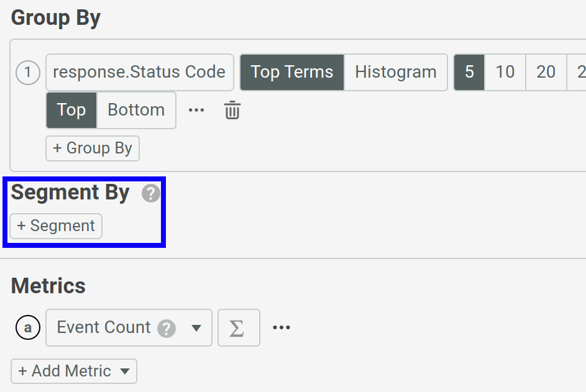Viewport: 586px width, 392px height.
Task: Open the metric more options ellipsis
Action: (x=282, y=328)
